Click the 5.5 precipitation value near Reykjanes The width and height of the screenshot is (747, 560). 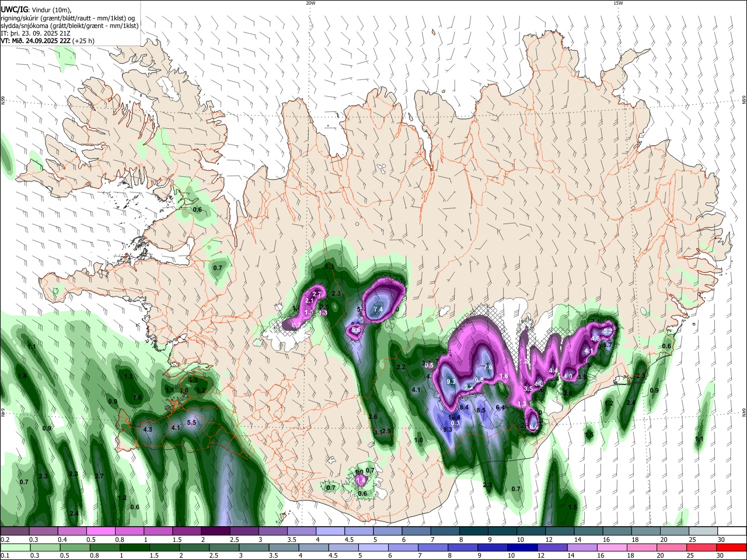point(191,422)
